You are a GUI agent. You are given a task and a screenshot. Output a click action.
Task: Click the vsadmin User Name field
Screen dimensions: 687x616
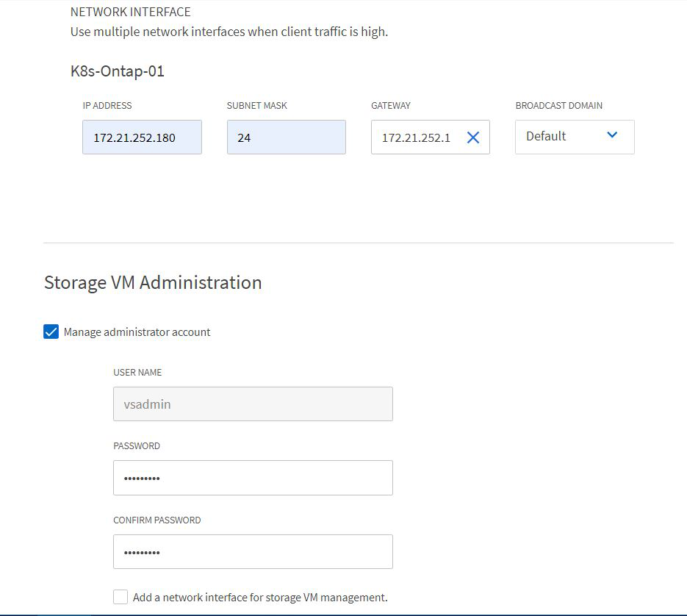[x=253, y=404]
